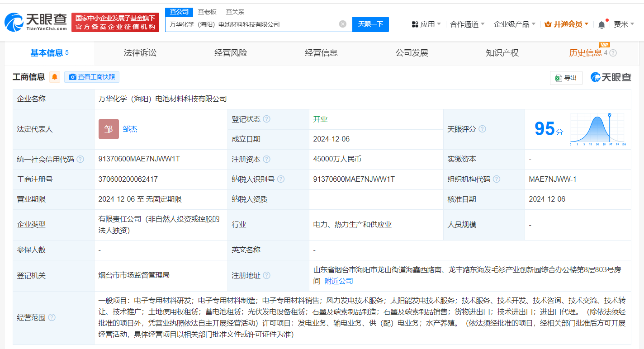The height and width of the screenshot is (349, 644).
Task: Click the orange alert bell beside 工商信息
Action: 55,77
